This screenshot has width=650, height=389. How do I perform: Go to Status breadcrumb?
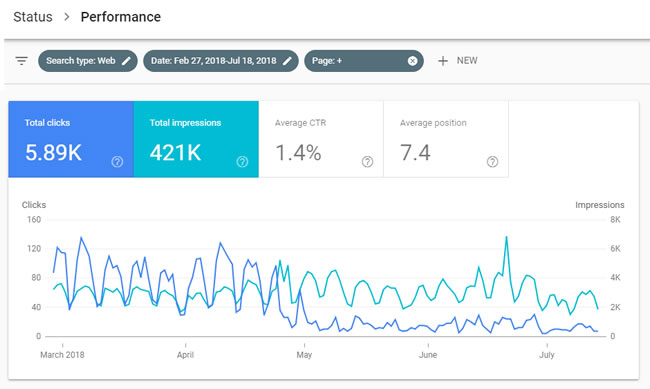[33, 17]
